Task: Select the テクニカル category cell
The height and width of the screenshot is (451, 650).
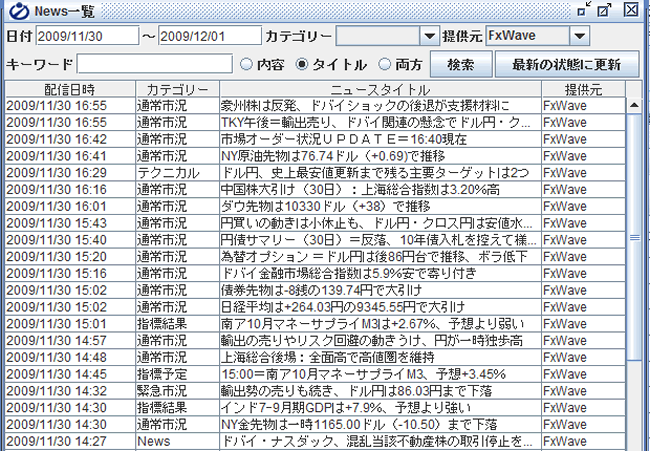Action: pyautogui.click(x=177, y=173)
